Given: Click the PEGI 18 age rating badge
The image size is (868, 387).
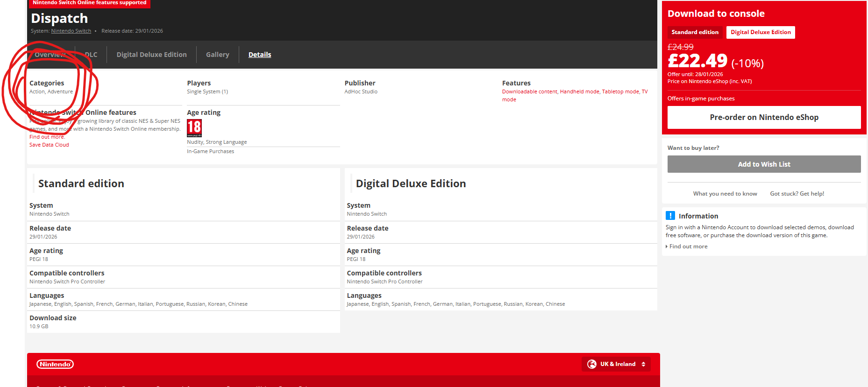Looking at the screenshot, I should tap(194, 128).
